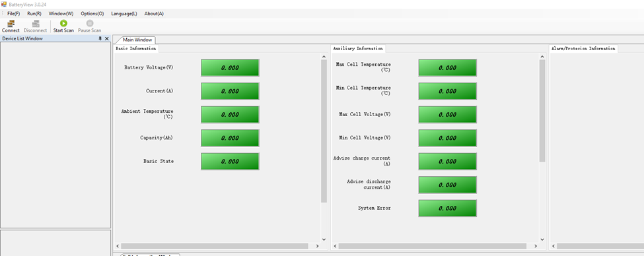Click the Basic Information horizontal scrollbar thumb
Image resolution: width=644 pixels, height=256 pixels.
pos(215,246)
